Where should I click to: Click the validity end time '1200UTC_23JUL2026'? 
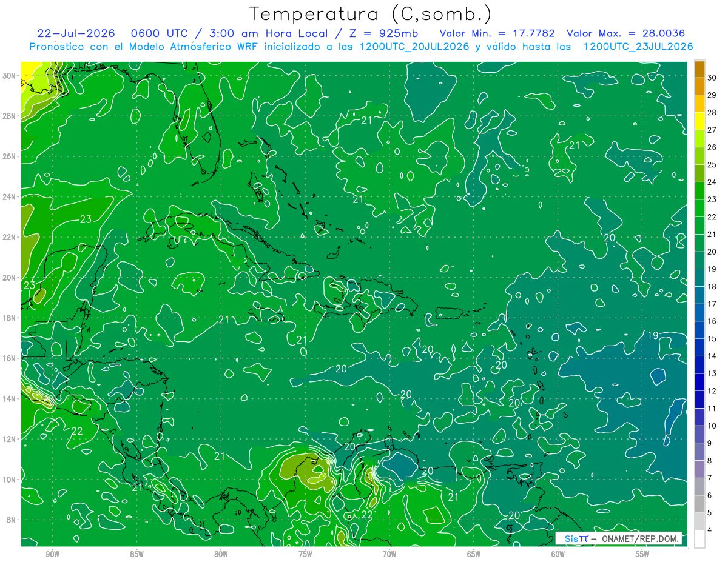coord(638,47)
